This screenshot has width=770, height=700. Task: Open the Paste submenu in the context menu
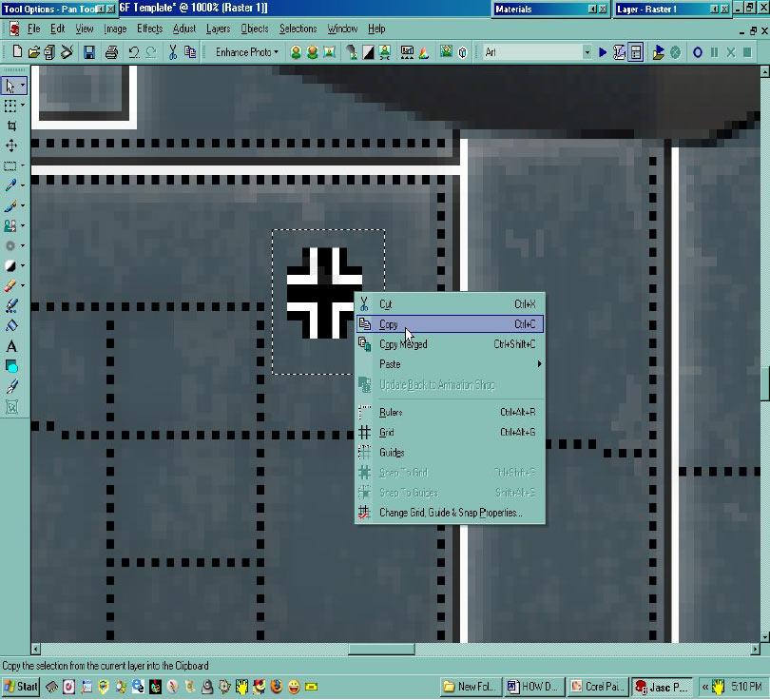click(x=450, y=364)
